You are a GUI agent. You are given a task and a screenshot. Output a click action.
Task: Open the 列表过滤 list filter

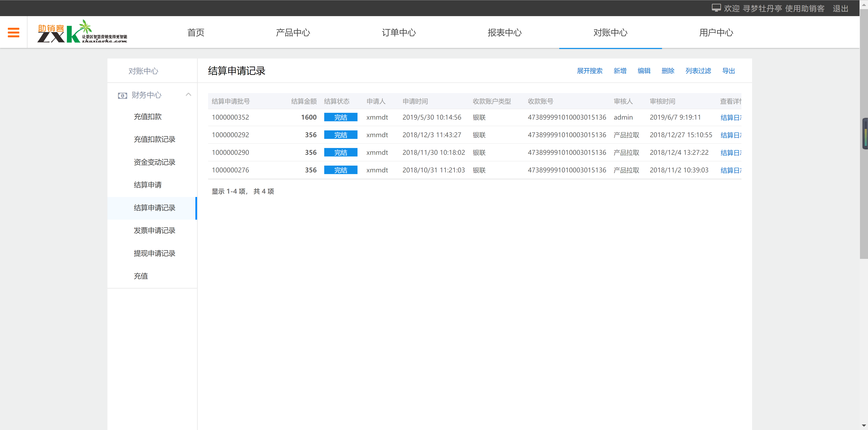698,71
